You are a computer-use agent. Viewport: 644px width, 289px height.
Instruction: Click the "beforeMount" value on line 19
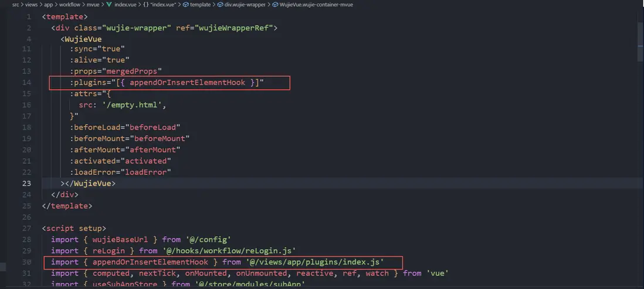[x=160, y=138]
